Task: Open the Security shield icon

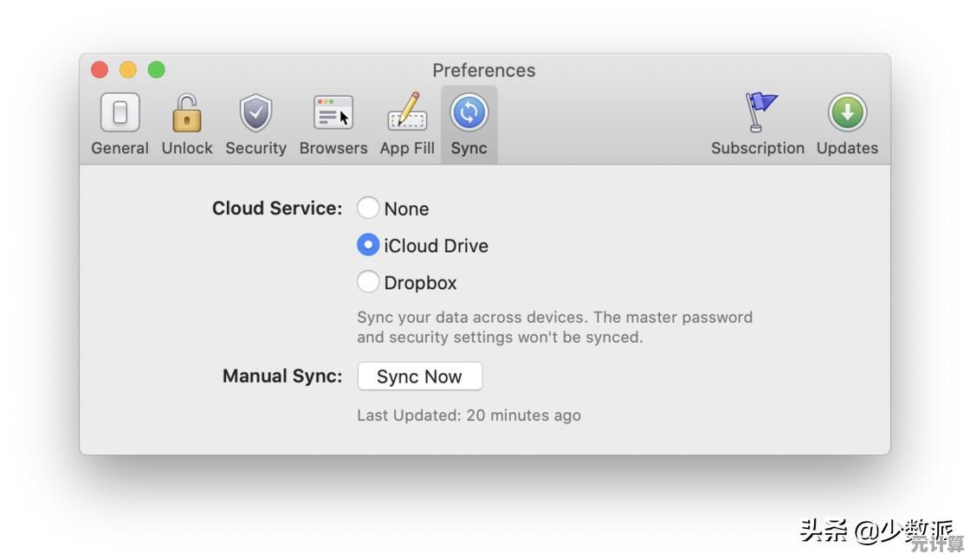Action: pos(255,113)
